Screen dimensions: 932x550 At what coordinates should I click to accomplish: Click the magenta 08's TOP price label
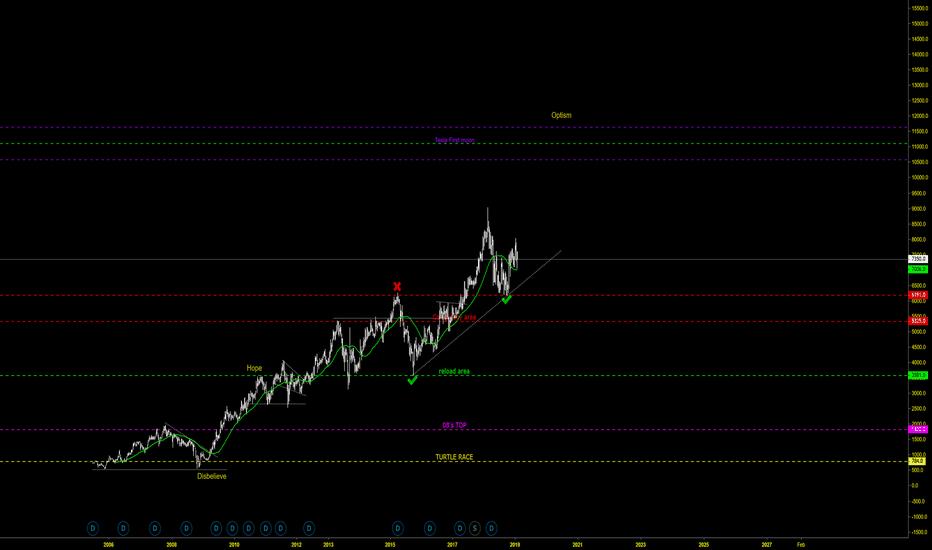click(918, 429)
